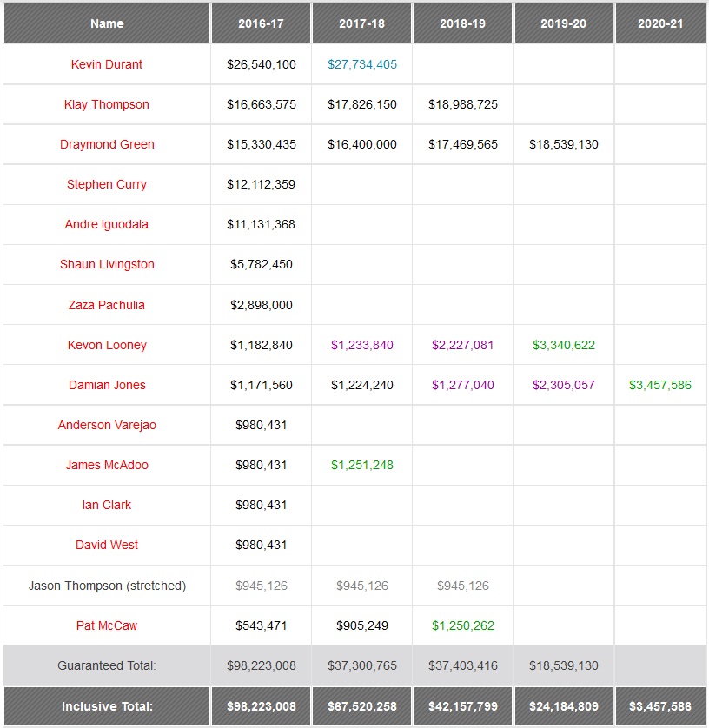Select the 2017-18 Inclusive Total $67,520,258
Viewport: 709px width, 728px height.
(x=362, y=706)
